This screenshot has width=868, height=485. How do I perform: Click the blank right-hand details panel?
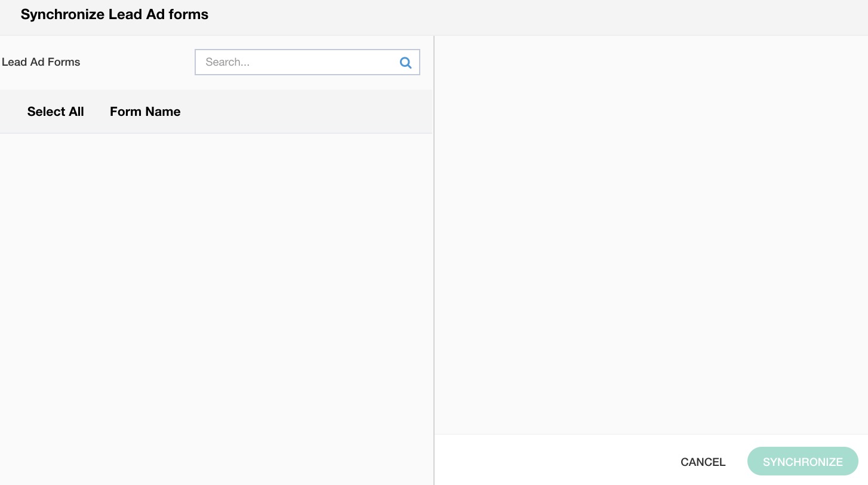pos(651,233)
